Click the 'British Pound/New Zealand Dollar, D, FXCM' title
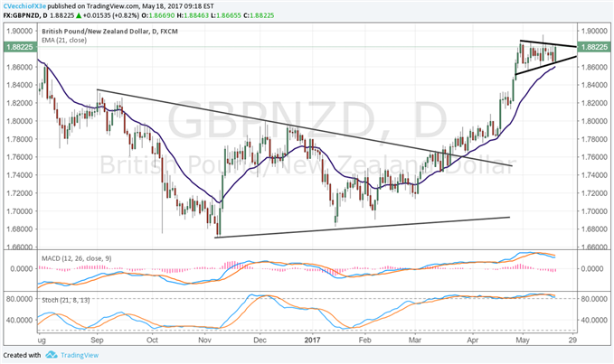 click(109, 32)
